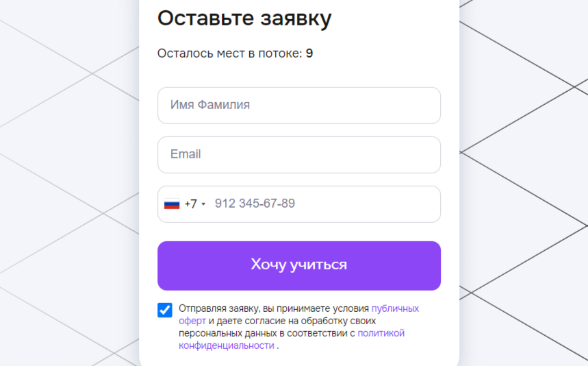Click the оферт link word
Screen dimensions: 588x366
click(192, 321)
